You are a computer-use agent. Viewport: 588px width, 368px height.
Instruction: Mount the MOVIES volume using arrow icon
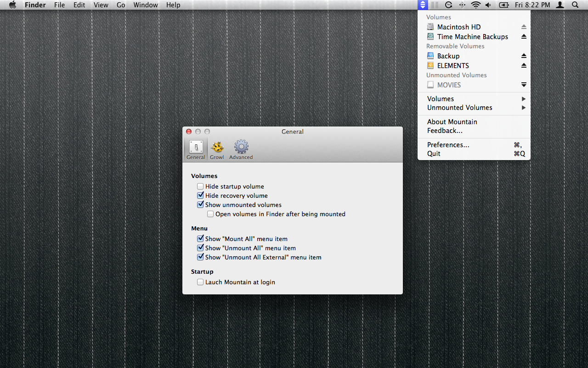(524, 85)
